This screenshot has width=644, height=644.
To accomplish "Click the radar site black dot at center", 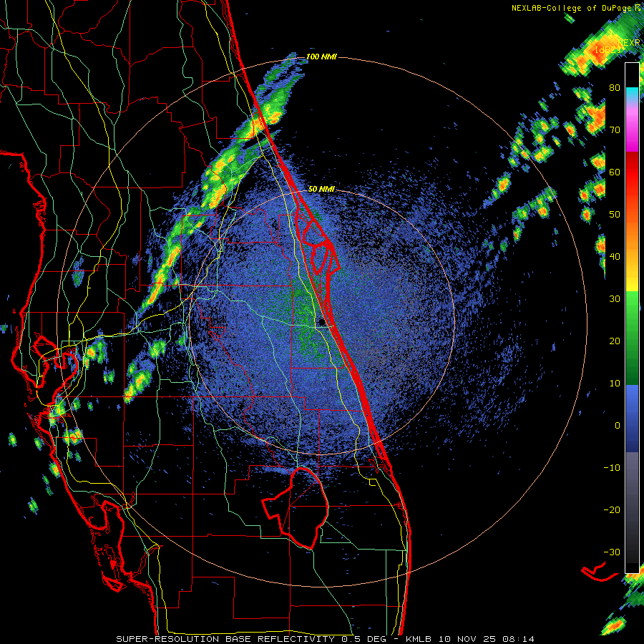I will (x=323, y=323).
